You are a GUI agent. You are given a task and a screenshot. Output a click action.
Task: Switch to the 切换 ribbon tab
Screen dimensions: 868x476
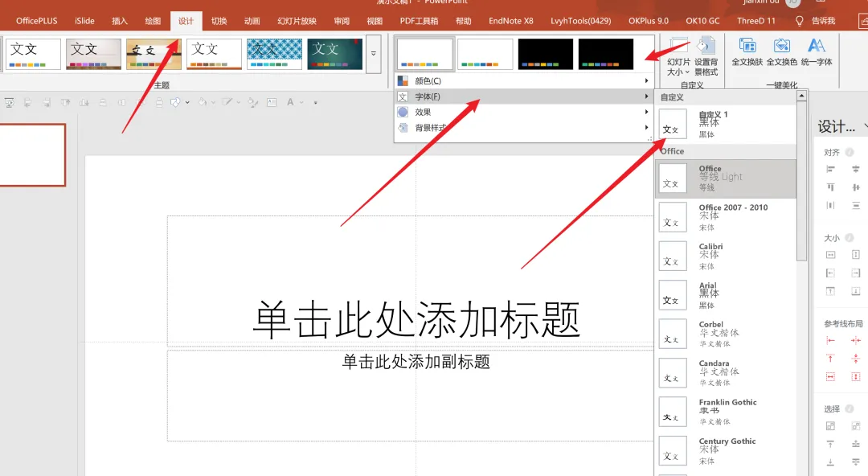(x=219, y=21)
